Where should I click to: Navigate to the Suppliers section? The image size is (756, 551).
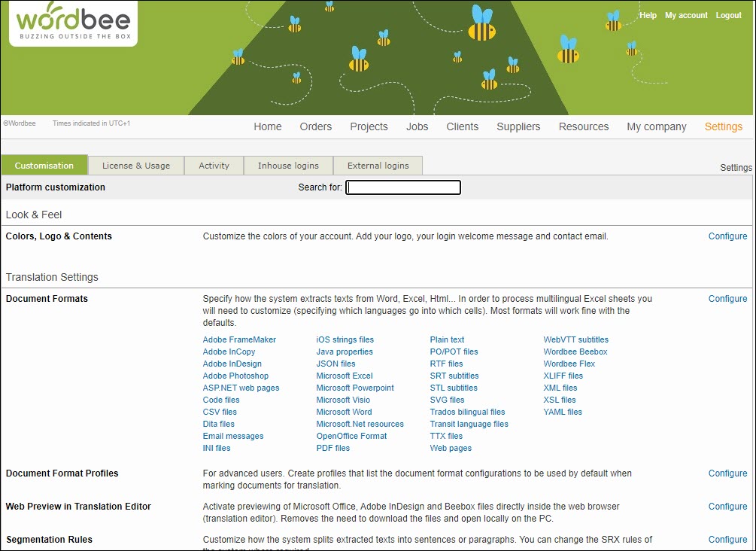pos(518,126)
